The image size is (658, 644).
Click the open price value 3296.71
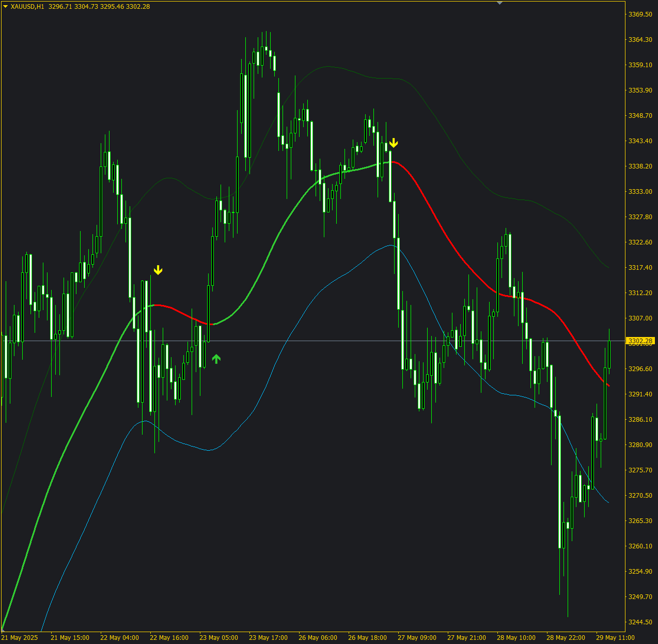(60, 7)
